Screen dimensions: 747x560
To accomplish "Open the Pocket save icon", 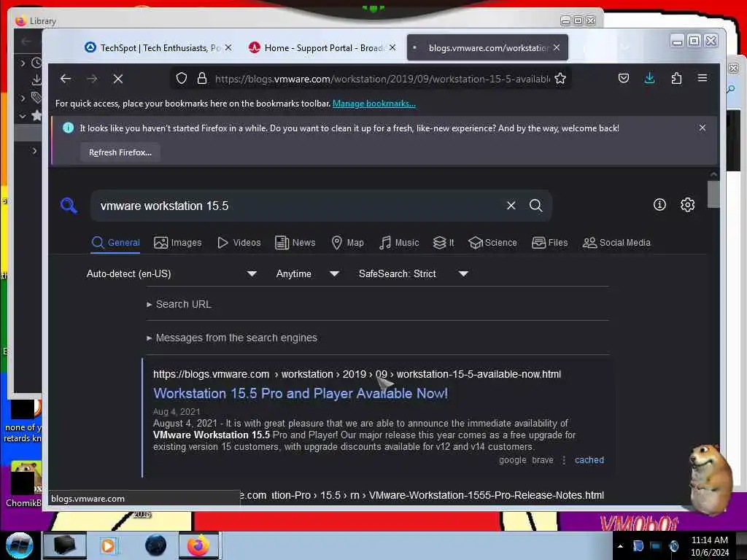I will 623,78.
